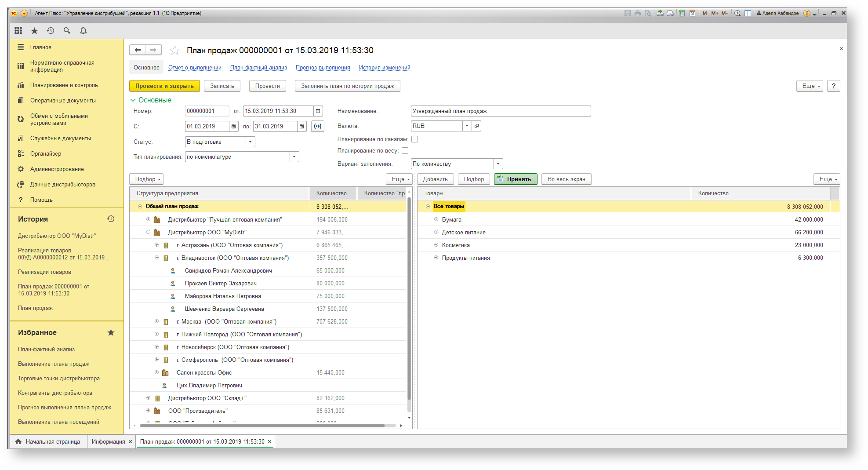Open Планирование и контроль section

64,85
